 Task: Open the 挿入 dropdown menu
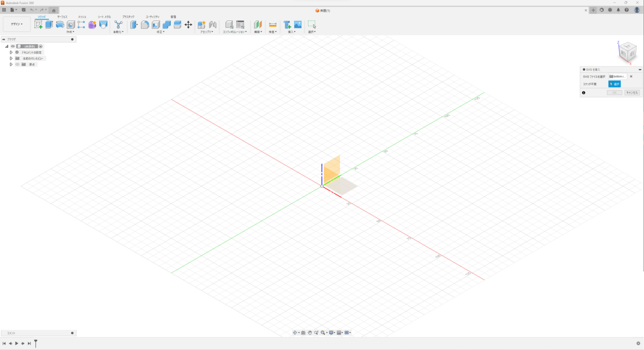click(292, 32)
